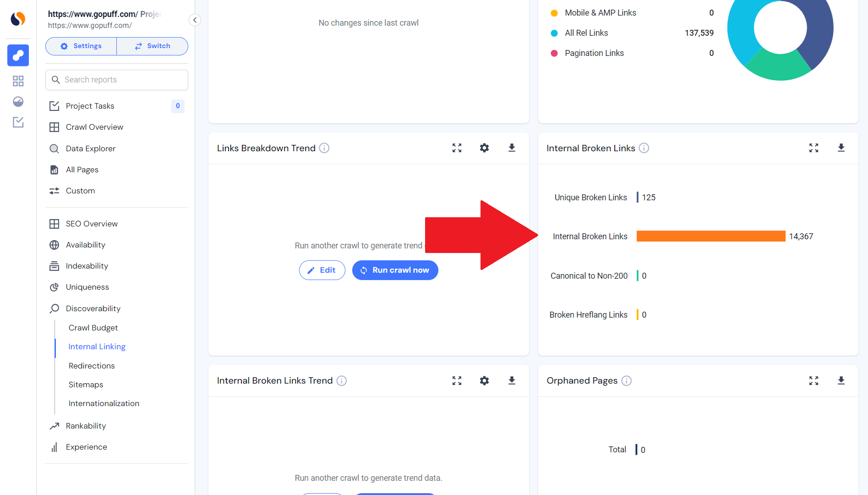
Task: Select the audit tool icon in sidebar
Action: click(x=18, y=55)
